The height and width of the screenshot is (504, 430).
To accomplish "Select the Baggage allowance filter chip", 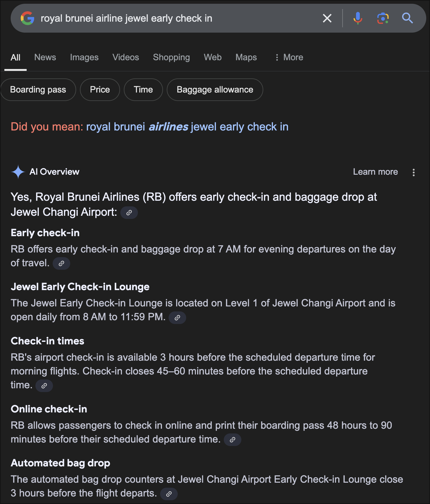I will (x=215, y=90).
